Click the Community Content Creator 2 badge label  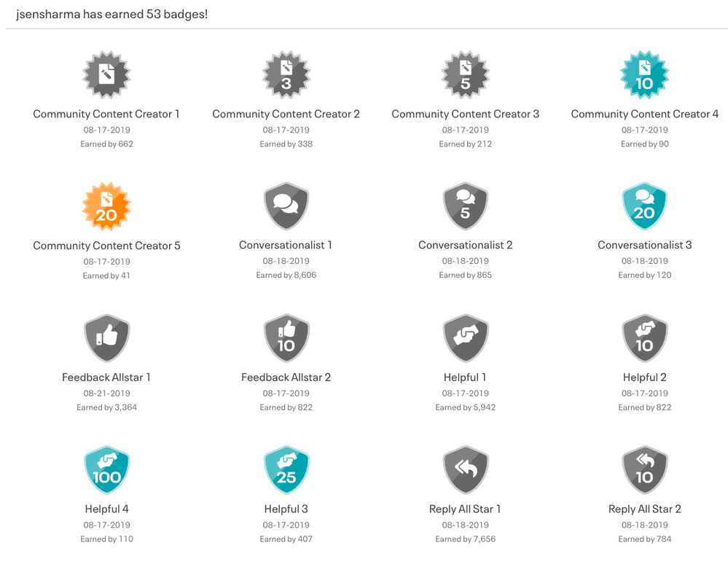[x=286, y=114]
